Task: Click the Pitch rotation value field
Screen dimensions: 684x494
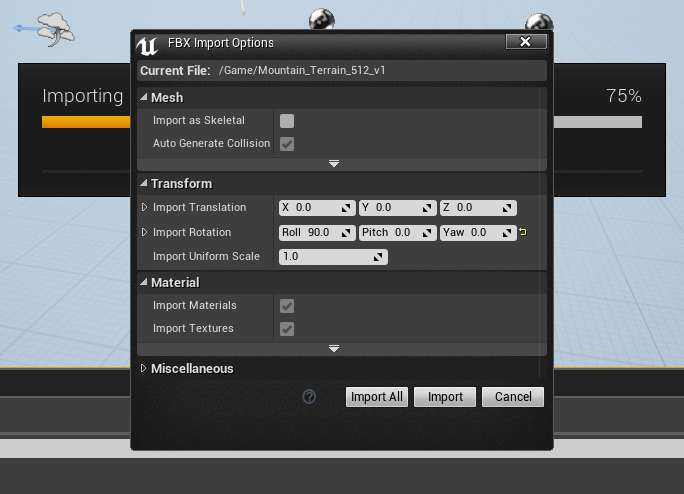Action: coord(398,233)
